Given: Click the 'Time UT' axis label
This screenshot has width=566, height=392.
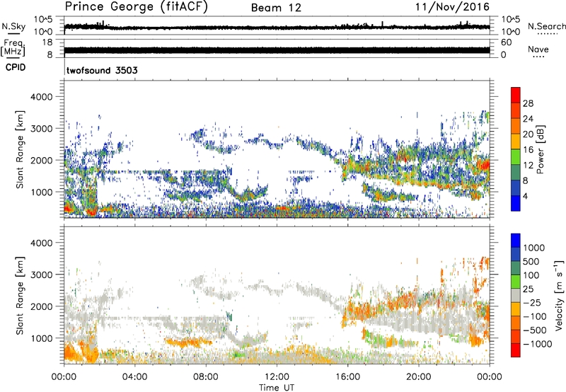Looking at the screenshot, I should (x=277, y=388).
